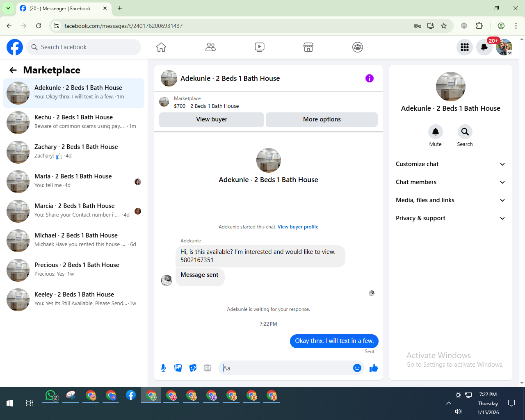Click the sent message 'Okay thnx. I will text in a few.'
This screenshot has height=420, width=525.
(334, 341)
